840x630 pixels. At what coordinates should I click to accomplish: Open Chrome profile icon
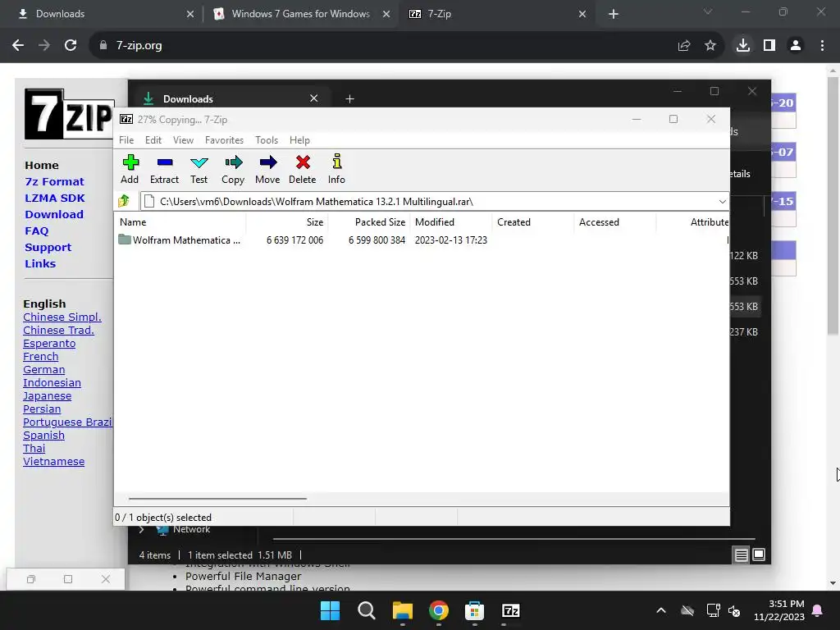(x=796, y=46)
